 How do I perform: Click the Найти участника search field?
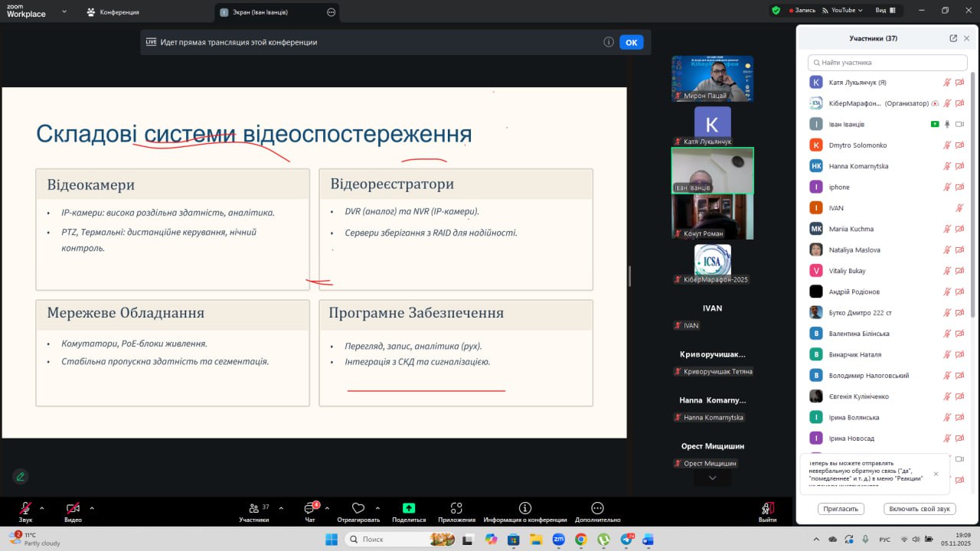point(887,63)
